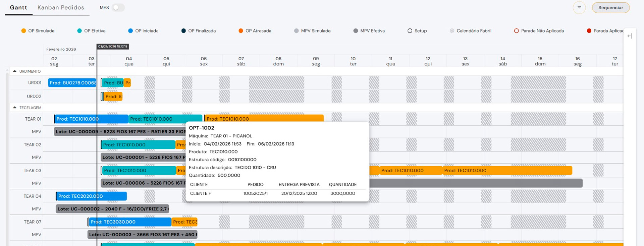Screen dimensions: 644x246
Task: Toggle Parada Não Aplicada legend marker
Action: point(516,31)
